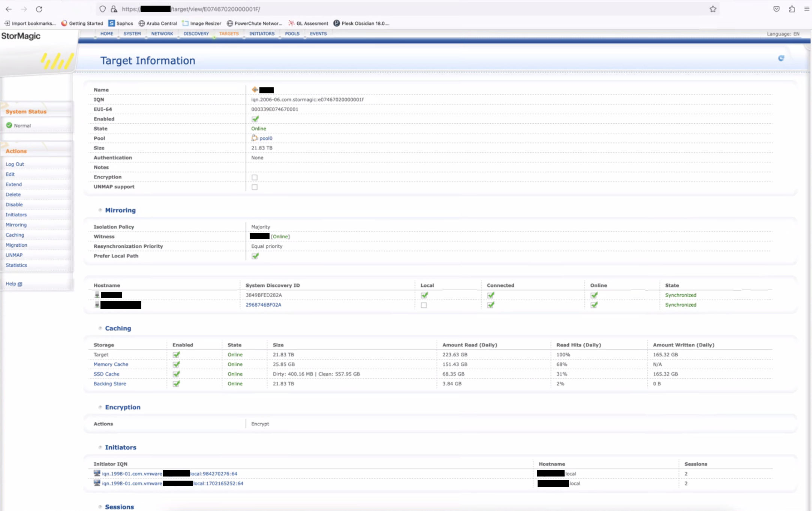Click the Delete action link
The height and width of the screenshot is (511, 812).
click(x=13, y=195)
